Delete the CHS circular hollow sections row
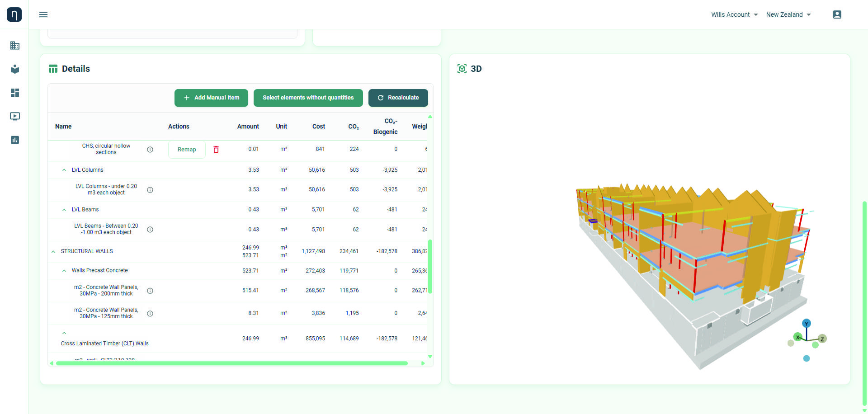The width and height of the screenshot is (868, 414). tap(216, 150)
